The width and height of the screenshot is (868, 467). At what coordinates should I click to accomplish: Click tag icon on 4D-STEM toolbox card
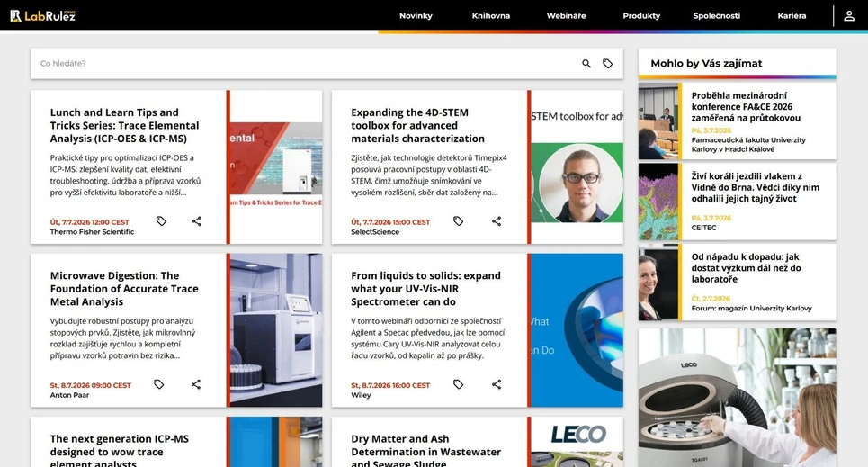[x=459, y=221]
